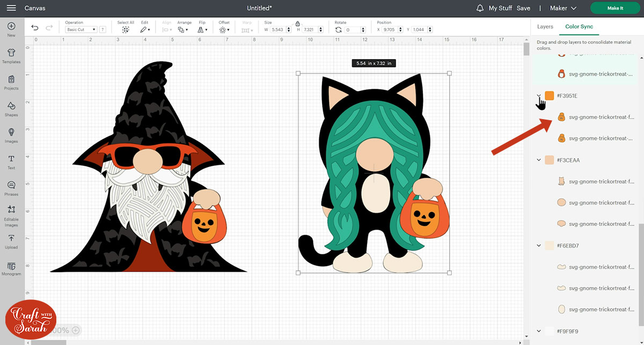This screenshot has width=644, height=345.
Task: Click Save in the top bar
Action: point(523,8)
